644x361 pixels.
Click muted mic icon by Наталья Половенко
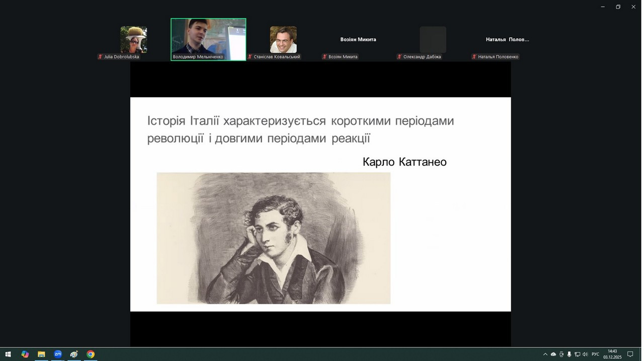click(474, 57)
